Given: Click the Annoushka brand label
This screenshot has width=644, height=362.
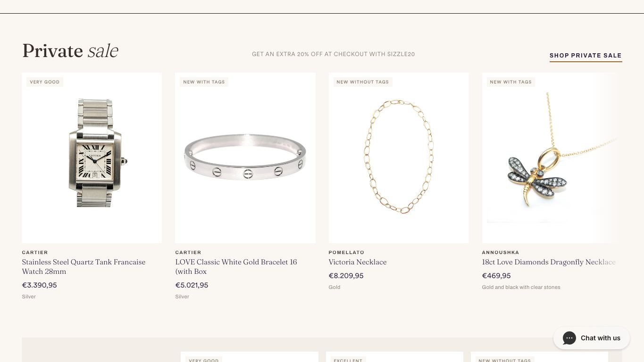Looking at the screenshot, I should [501, 253].
